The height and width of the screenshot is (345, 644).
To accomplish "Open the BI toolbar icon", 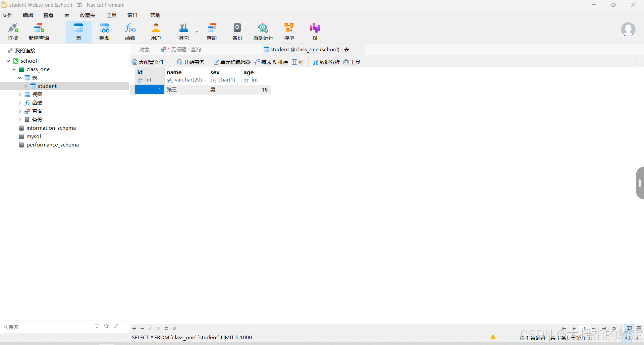I will [315, 32].
